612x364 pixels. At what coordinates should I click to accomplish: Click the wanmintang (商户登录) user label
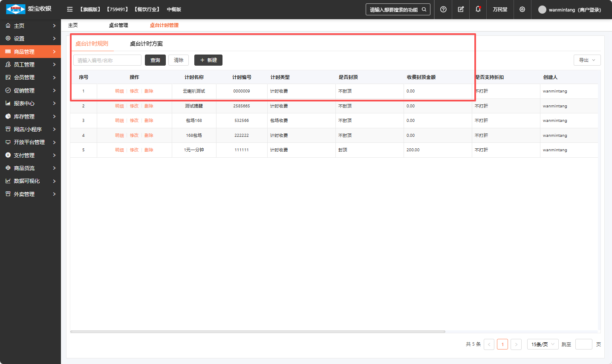click(575, 9)
